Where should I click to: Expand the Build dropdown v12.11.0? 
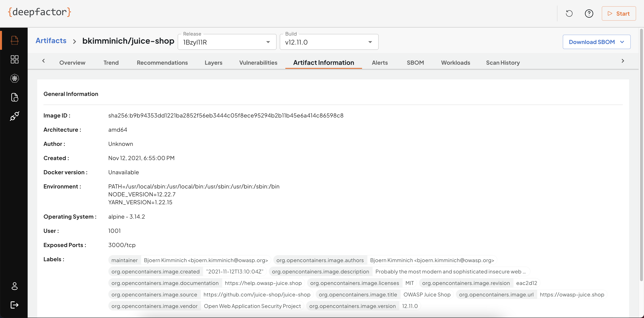pyautogui.click(x=329, y=42)
